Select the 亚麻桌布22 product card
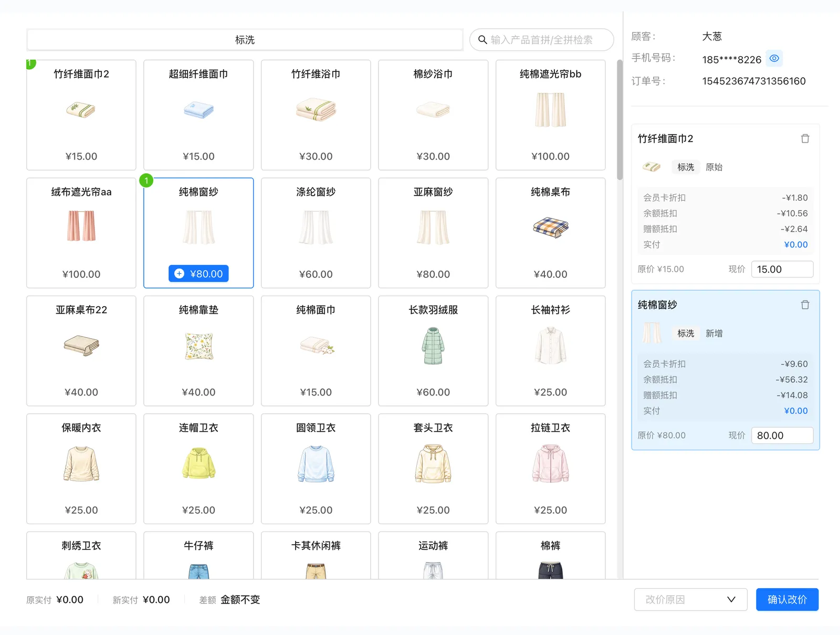 pyautogui.click(x=81, y=351)
